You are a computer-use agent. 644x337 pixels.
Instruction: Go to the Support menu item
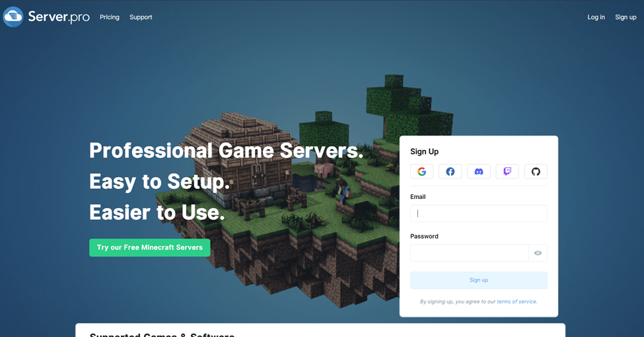pos(141,17)
